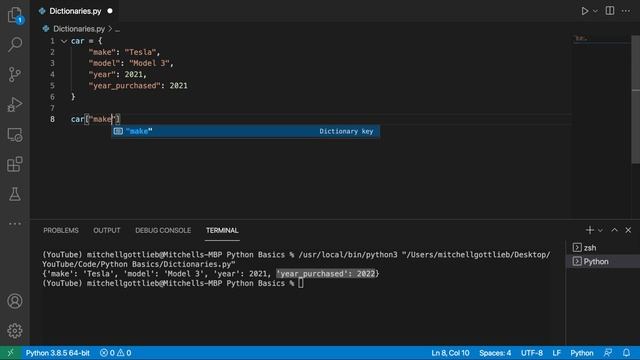Viewport: 640px width, 360px height.
Task: Select the TERMINAL panel tab
Action: point(222,231)
